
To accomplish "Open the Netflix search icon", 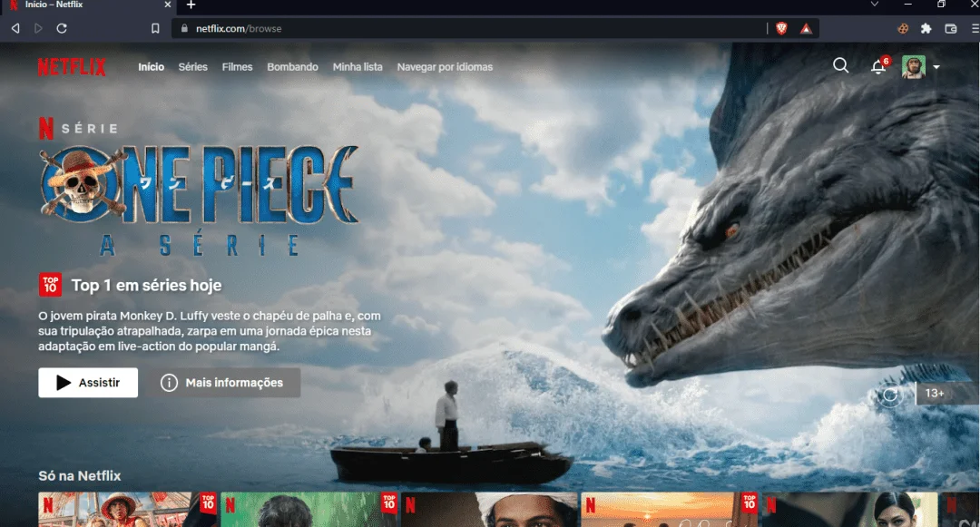I will (840, 65).
